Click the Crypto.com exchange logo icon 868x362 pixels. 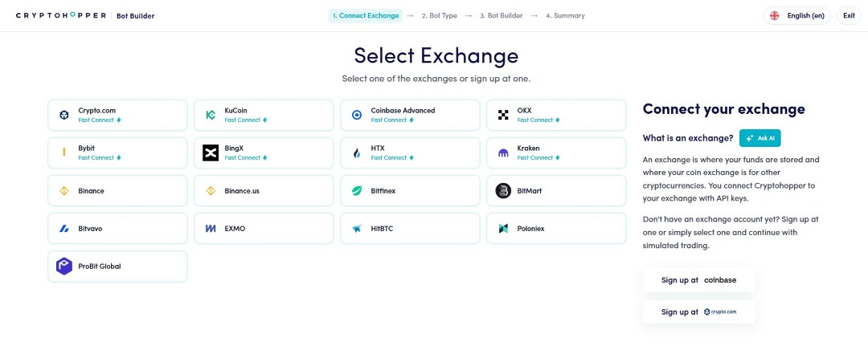[64, 115]
